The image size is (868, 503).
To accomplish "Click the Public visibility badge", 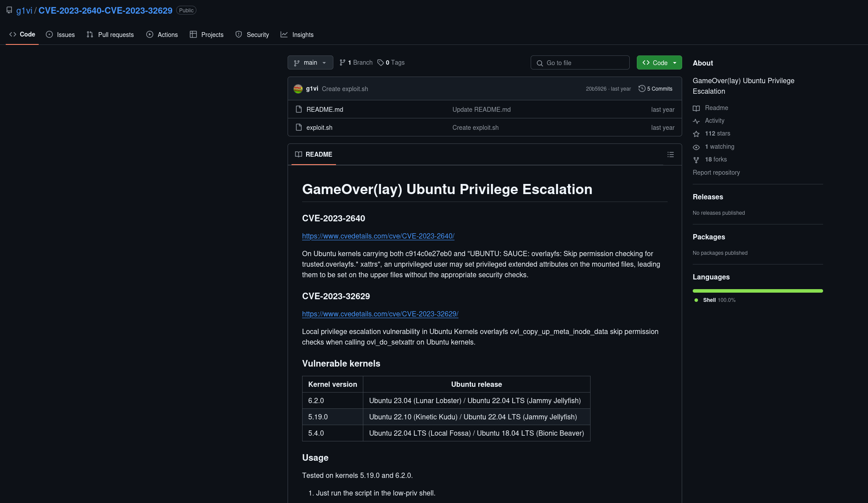I will [186, 11].
